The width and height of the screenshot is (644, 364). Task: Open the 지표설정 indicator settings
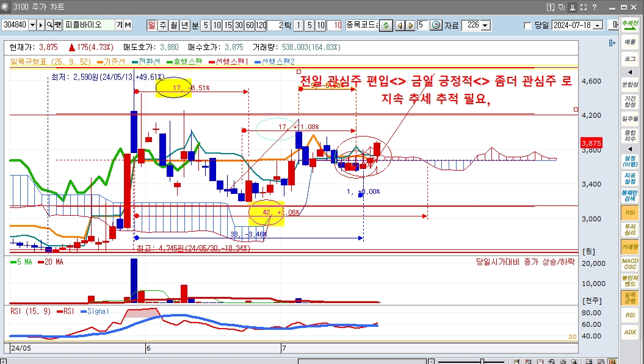(x=630, y=179)
